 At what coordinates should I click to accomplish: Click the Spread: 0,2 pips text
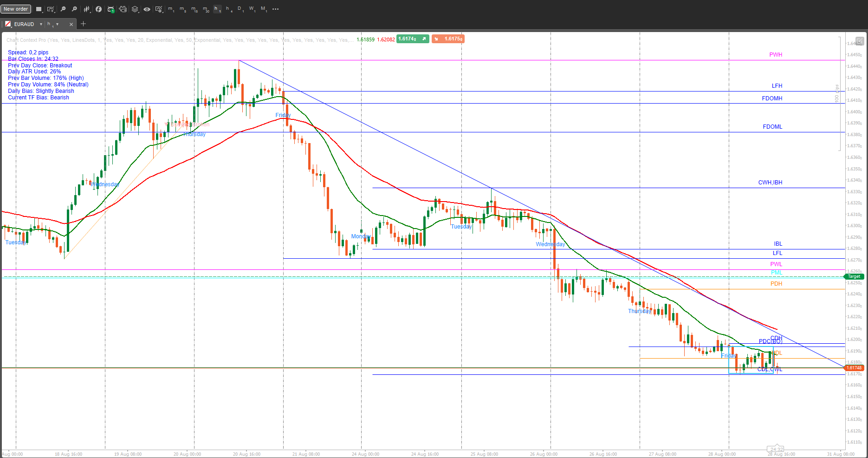click(28, 52)
